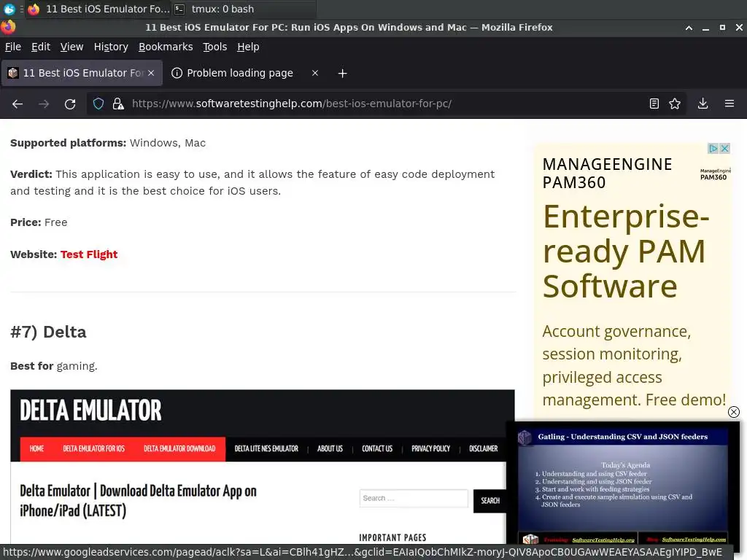The image size is (747, 560).
Task: Close the ManageEngine ad with X
Action: tap(724, 149)
